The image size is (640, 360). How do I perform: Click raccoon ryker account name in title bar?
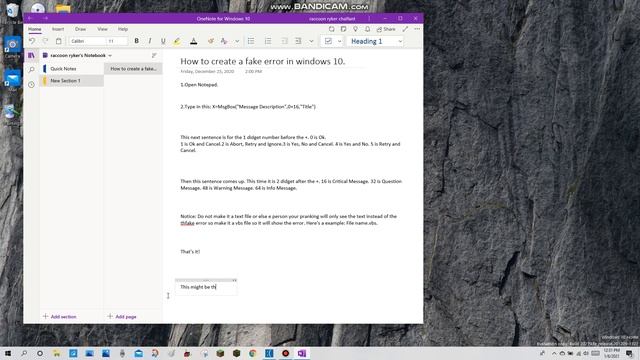tap(332, 18)
